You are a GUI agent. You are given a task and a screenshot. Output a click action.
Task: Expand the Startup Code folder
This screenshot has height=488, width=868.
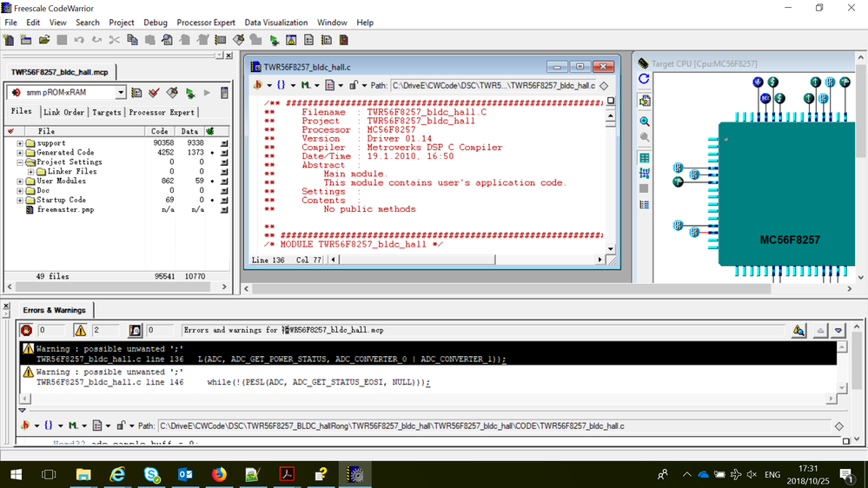pos(20,200)
